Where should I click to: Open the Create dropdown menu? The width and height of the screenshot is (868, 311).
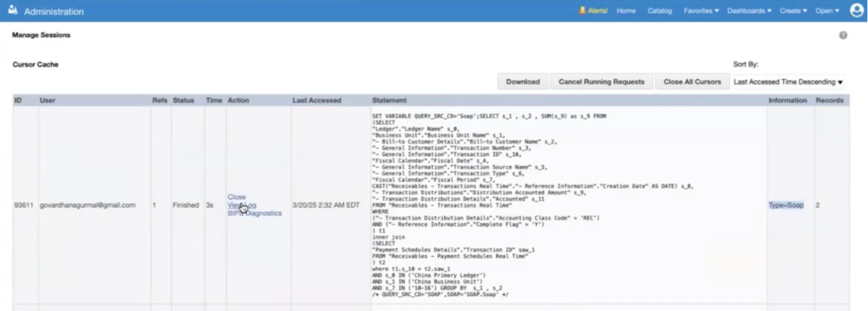[x=793, y=11]
